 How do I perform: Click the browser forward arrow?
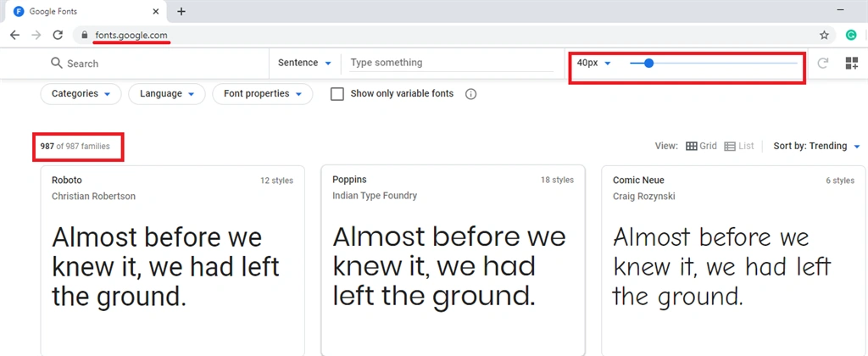pos(36,35)
